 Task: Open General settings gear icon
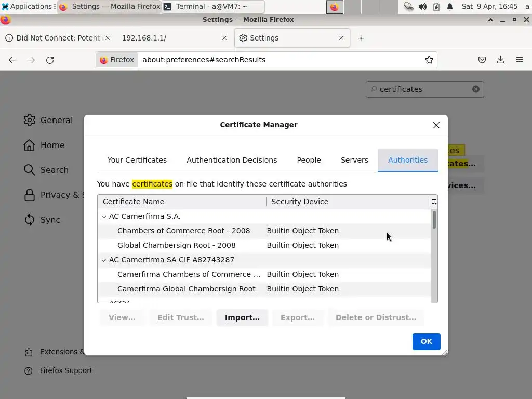(30, 120)
